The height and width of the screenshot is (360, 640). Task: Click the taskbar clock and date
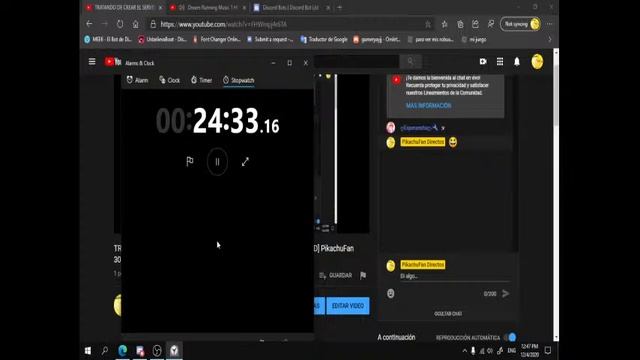[530, 351]
